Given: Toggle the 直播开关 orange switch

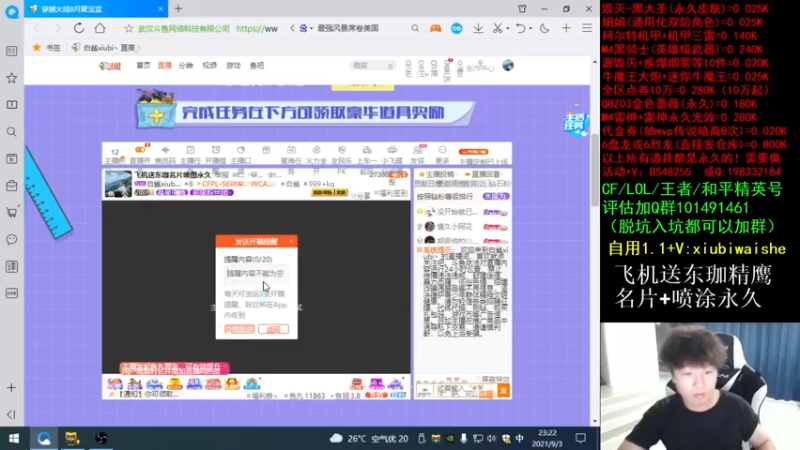Looking at the screenshot, I should pos(140,150).
